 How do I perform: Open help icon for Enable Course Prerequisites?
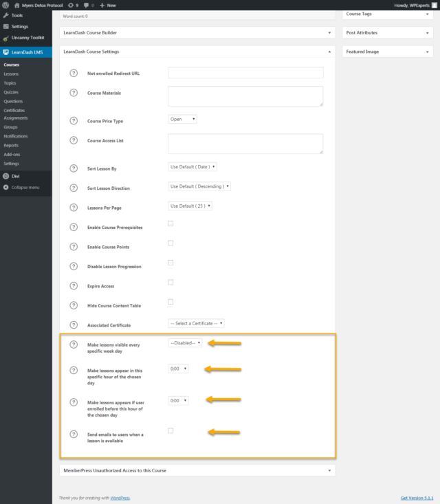point(74,228)
